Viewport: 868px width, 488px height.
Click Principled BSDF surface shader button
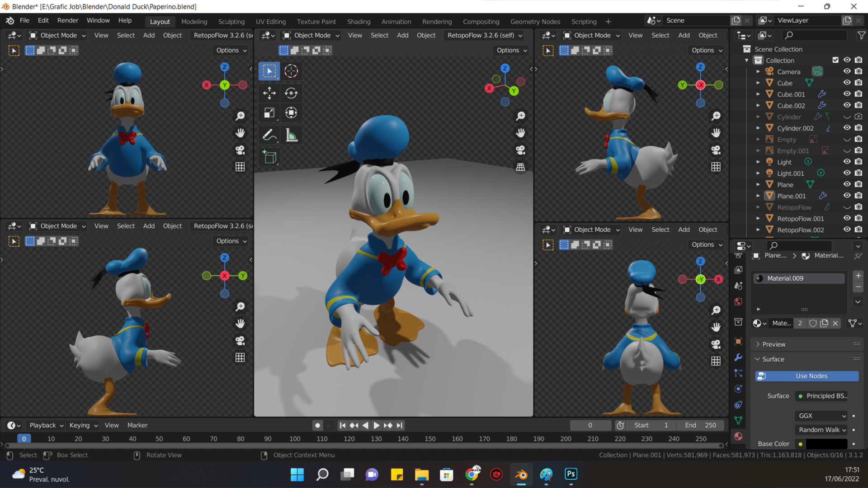pyautogui.click(x=822, y=396)
